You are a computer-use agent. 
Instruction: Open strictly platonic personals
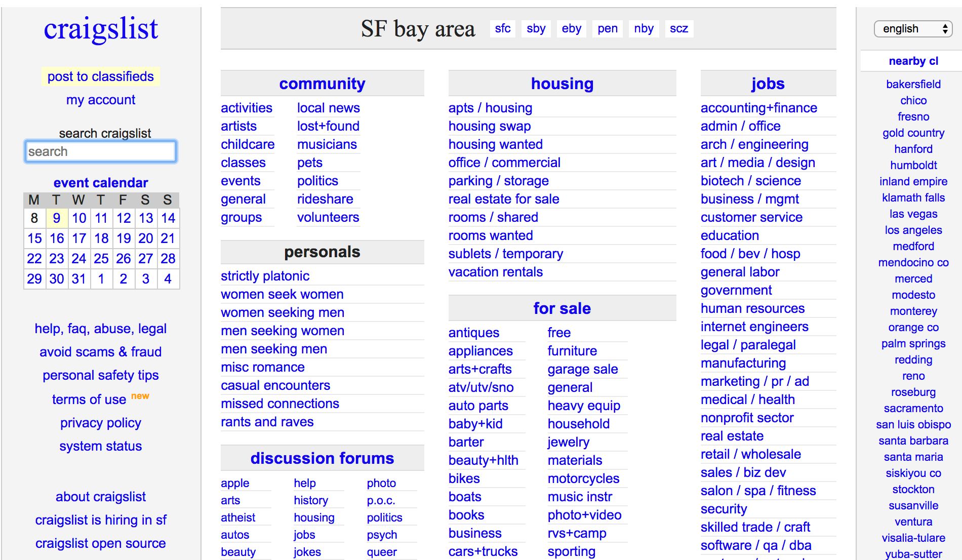(265, 276)
